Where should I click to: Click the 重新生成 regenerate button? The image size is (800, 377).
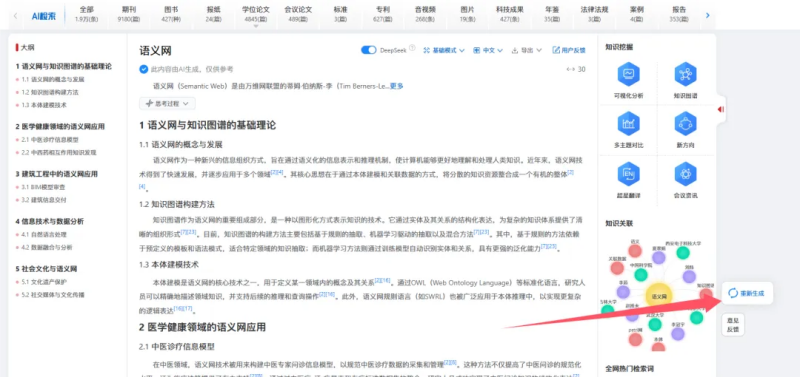click(747, 293)
